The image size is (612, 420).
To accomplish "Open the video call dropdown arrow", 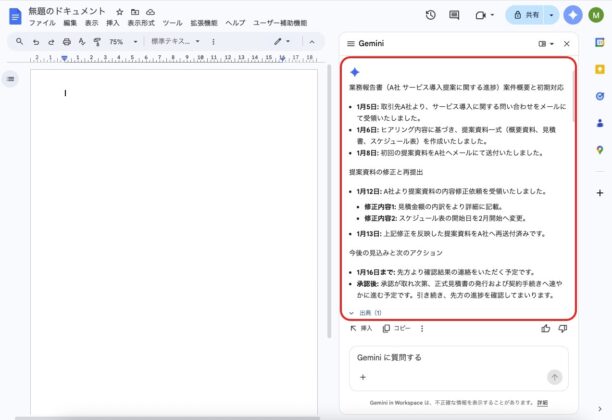I will 492,15.
